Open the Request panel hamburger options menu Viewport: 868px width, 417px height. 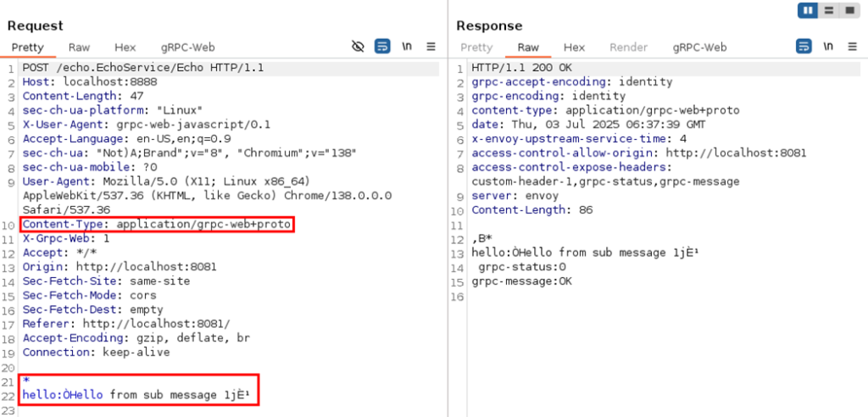pos(431,47)
